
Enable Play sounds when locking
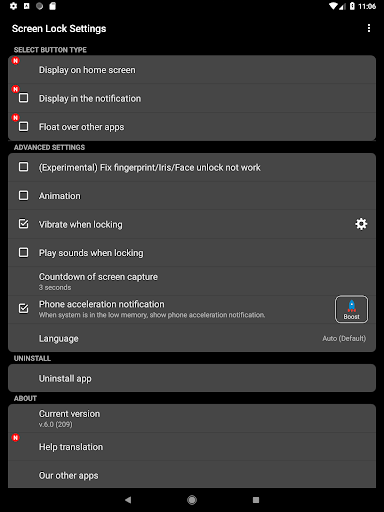tap(23, 253)
